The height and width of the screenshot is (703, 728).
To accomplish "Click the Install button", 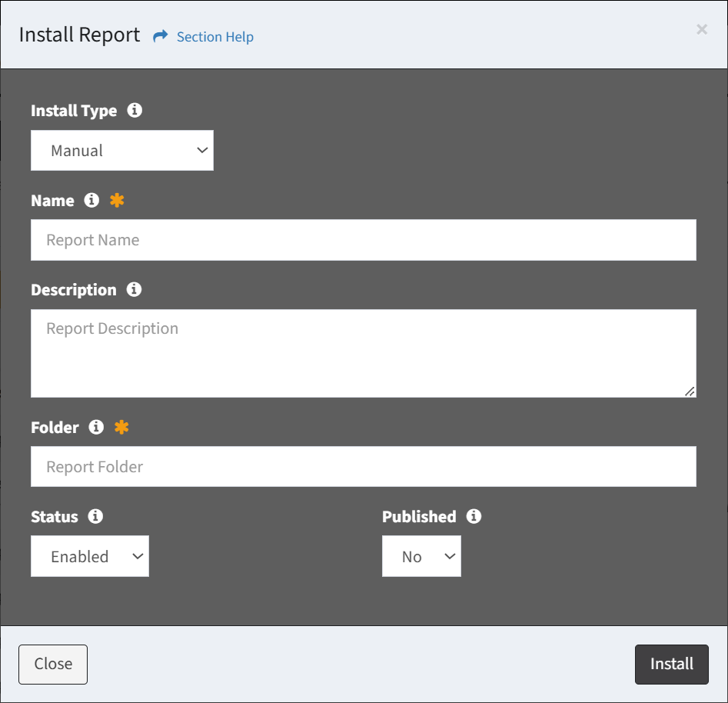I will (671, 664).
